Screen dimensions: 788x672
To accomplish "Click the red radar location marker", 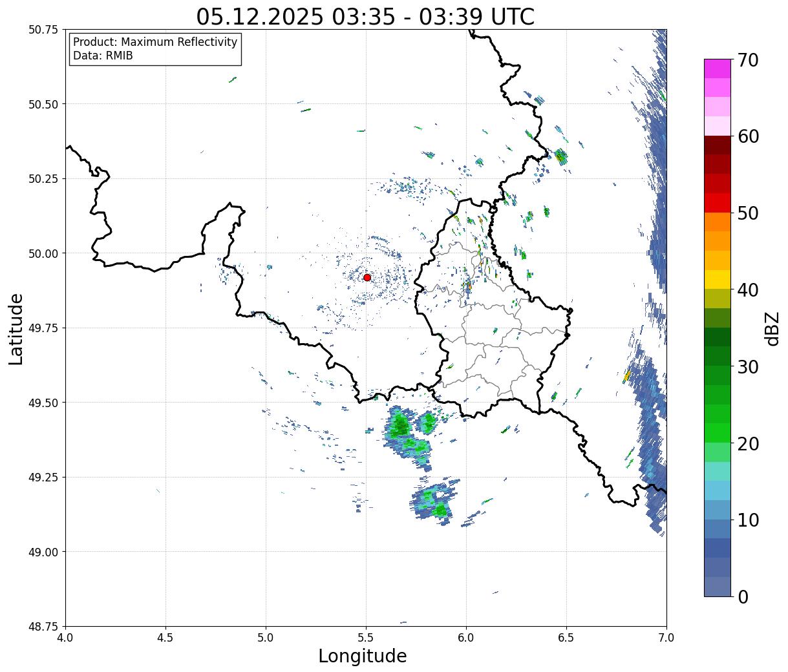I will pos(367,277).
